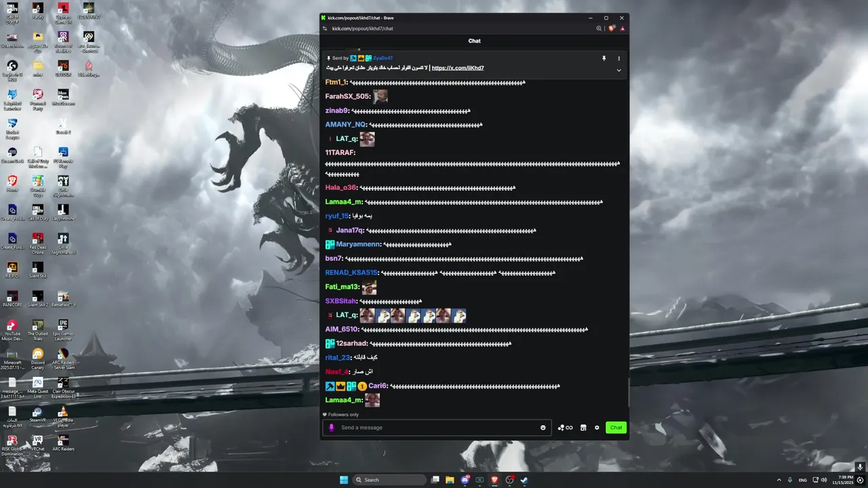Select SteamVR desktop shortcut

[x=37, y=415]
